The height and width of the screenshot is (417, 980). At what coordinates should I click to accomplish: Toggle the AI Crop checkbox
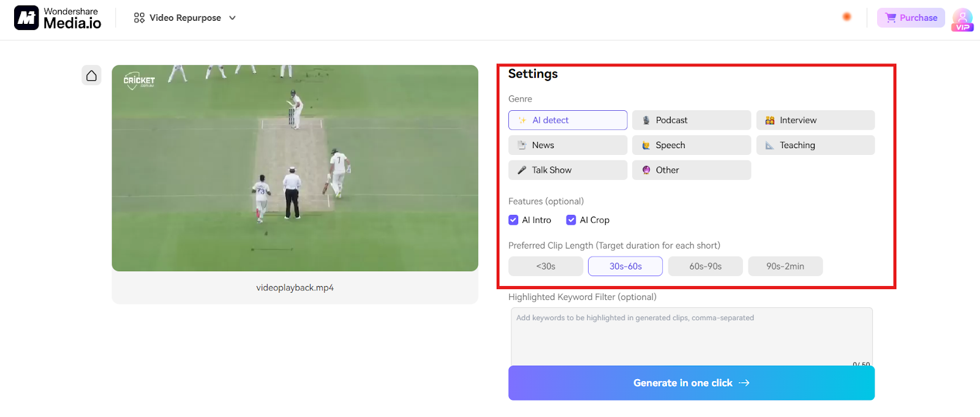pos(571,220)
